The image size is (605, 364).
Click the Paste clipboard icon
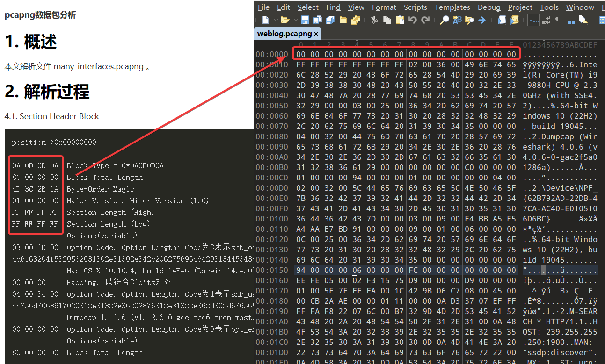(x=400, y=20)
